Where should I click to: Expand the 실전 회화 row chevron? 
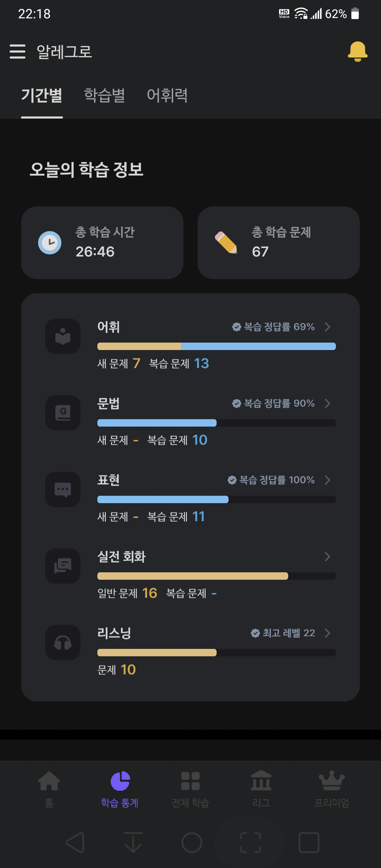(327, 556)
